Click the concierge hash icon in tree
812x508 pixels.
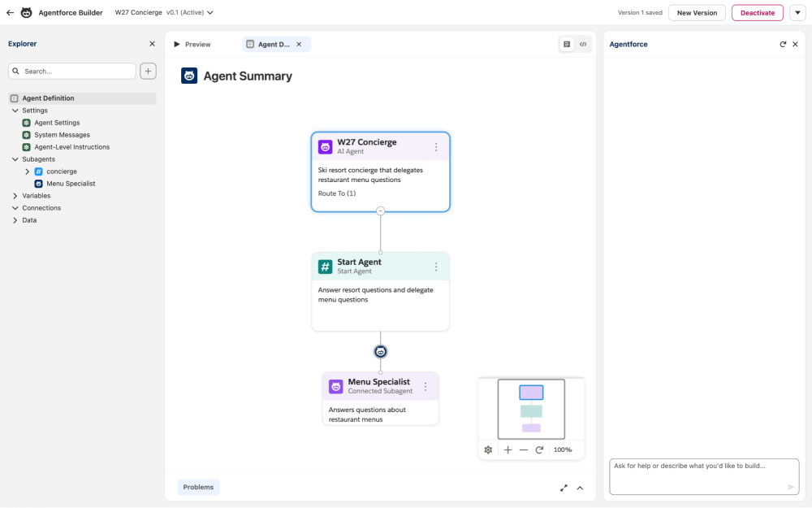coord(38,171)
